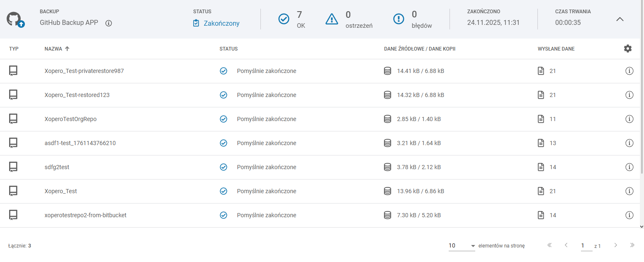Open info icon for sdfg2test row
This screenshot has width=644, height=262.
pos(629,167)
